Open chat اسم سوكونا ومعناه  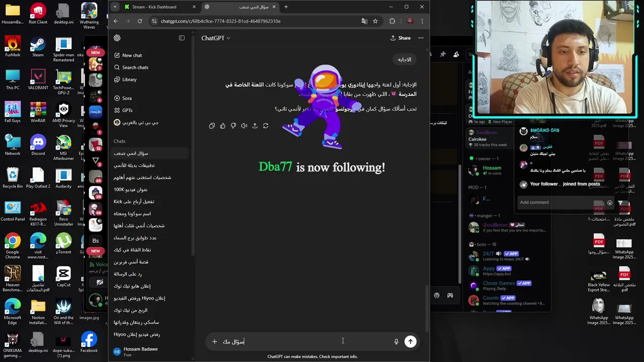150,214
